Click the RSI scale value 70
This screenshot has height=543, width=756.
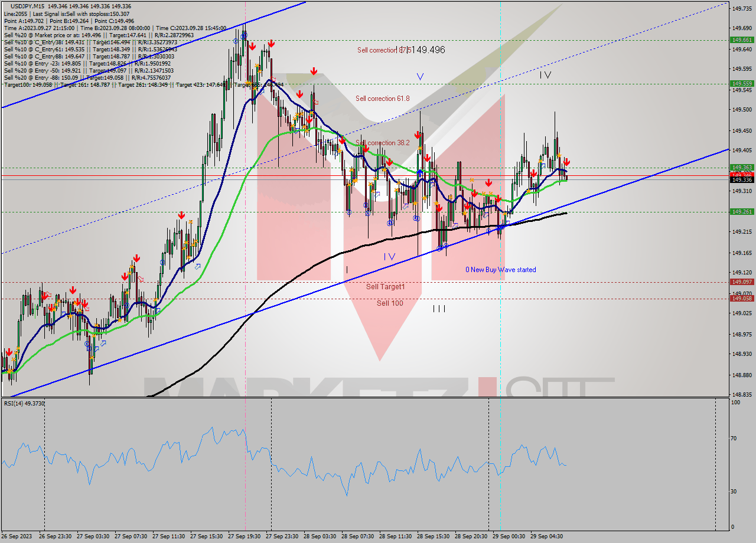735,438
